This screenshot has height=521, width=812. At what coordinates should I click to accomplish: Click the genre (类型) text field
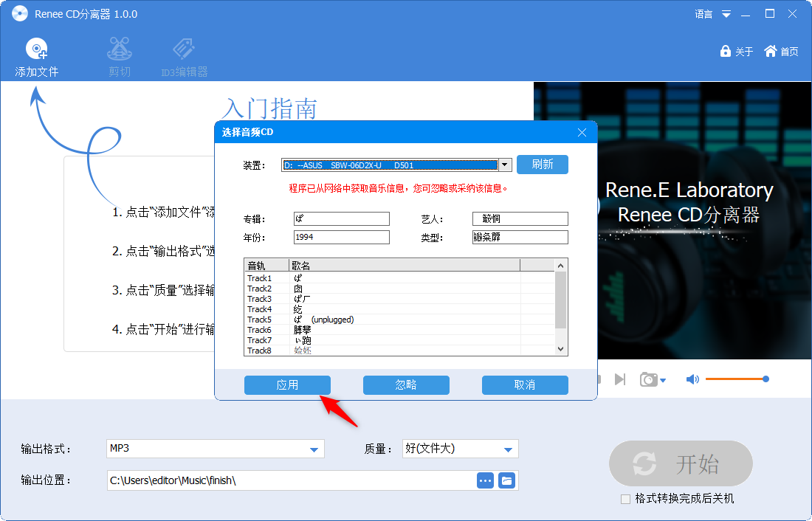(x=520, y=237)
